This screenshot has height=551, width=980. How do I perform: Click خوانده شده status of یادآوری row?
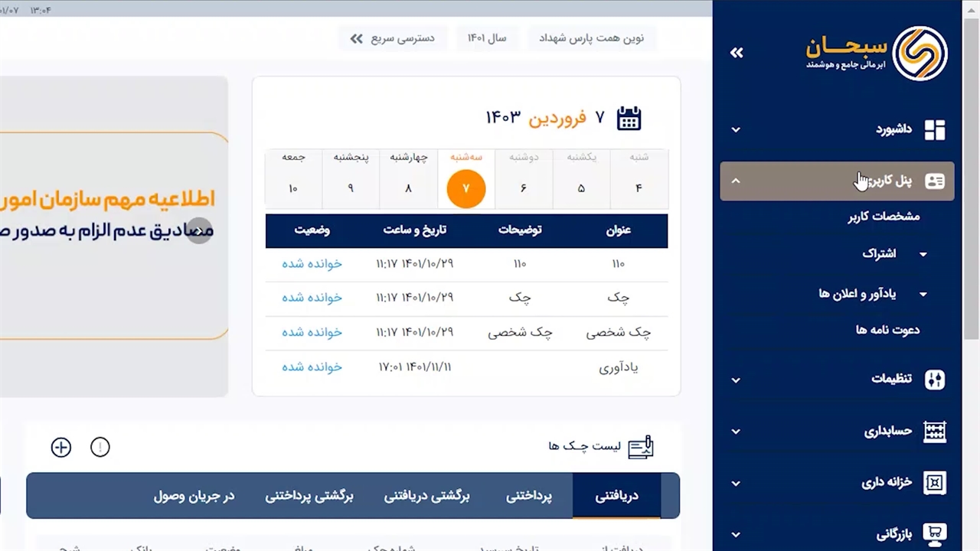pyautogui.click(x=312, y=367)
